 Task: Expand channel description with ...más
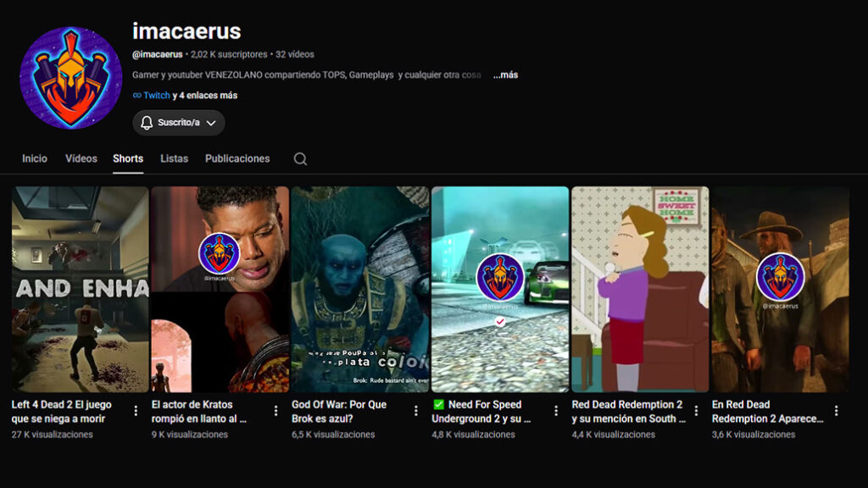(505, 75)
